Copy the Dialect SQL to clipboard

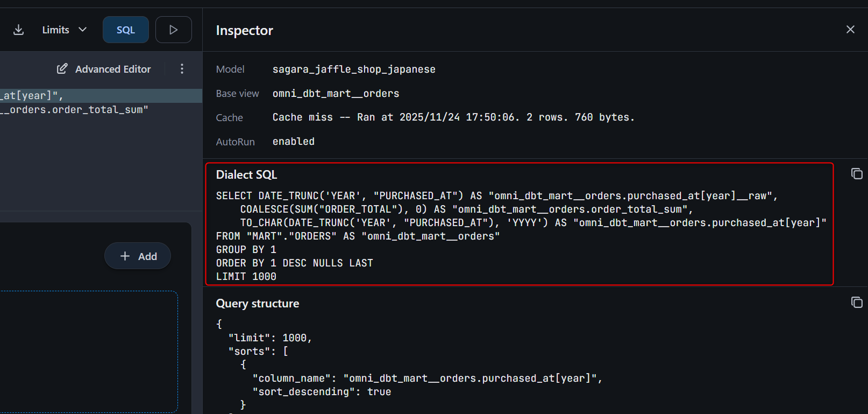tap(857, 174)
